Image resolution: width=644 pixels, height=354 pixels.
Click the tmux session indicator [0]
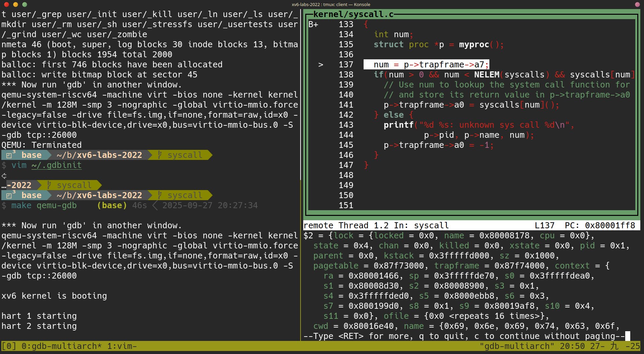[9, 346]
